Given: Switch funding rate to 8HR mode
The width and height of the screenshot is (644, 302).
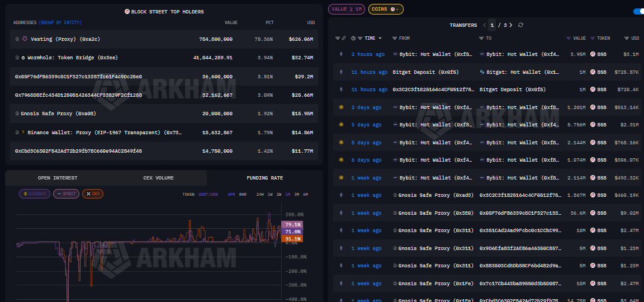Looking at the screenshot, I should click(243, 195).
